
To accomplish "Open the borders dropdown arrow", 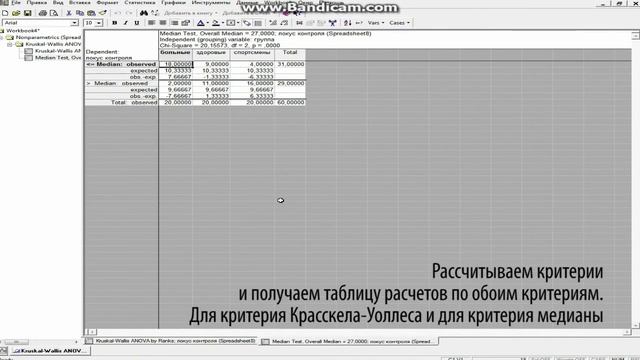I will [238, 23].
